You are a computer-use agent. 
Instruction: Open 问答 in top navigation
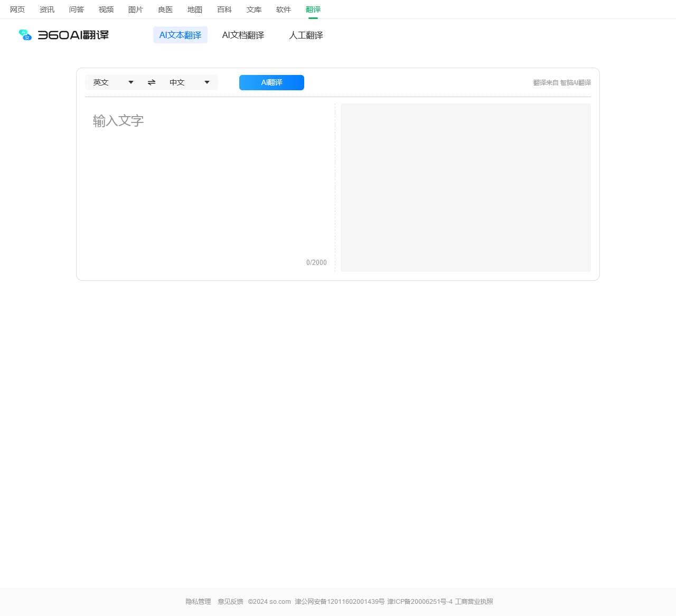[77, 10]
